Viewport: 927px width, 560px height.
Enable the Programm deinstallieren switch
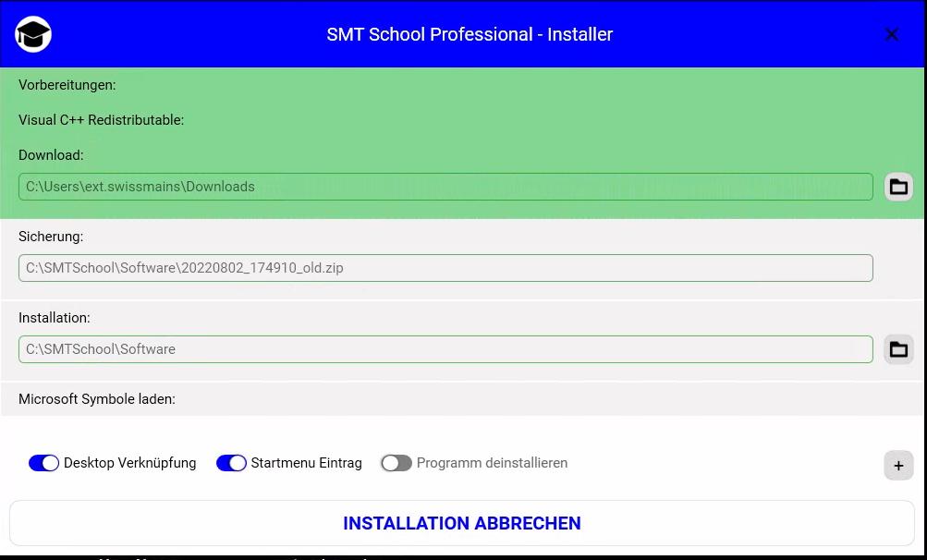pyautogui.click(x=396, y=463)
